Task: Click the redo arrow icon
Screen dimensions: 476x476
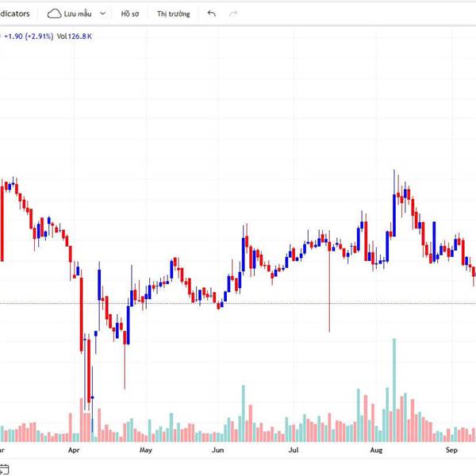Action: [232, 13]
